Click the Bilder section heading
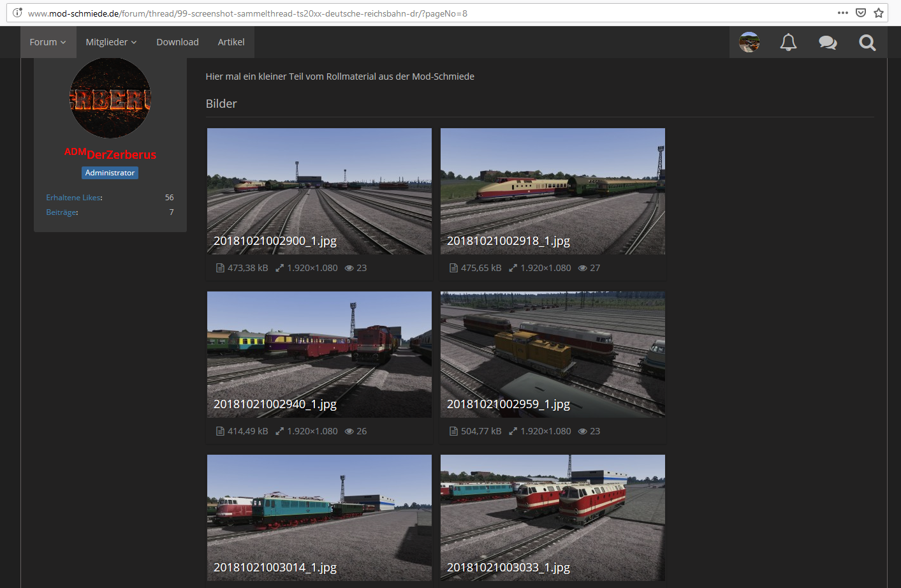 [x=221, y=104]
